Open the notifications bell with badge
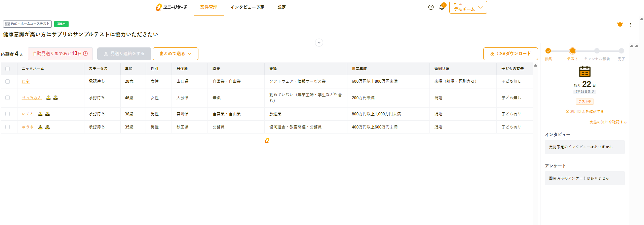This screenshot has width=644, height=225. pyautogui.click(x=442, y=7)
